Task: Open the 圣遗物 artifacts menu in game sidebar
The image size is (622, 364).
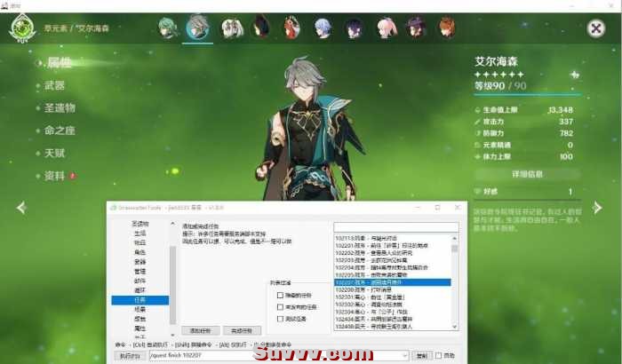Action: [60, 107]
